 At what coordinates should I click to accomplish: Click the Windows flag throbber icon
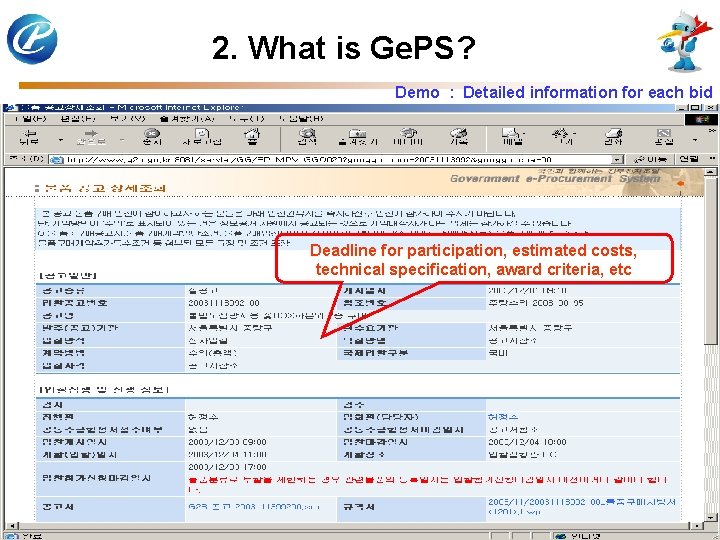[x=702, y=119]
